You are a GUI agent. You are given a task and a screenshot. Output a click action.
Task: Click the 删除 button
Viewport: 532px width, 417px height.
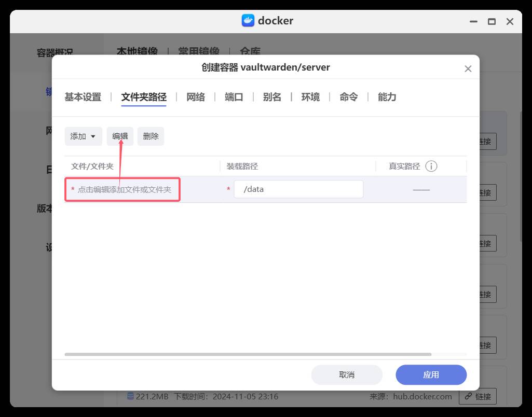[x=151, y=136]
